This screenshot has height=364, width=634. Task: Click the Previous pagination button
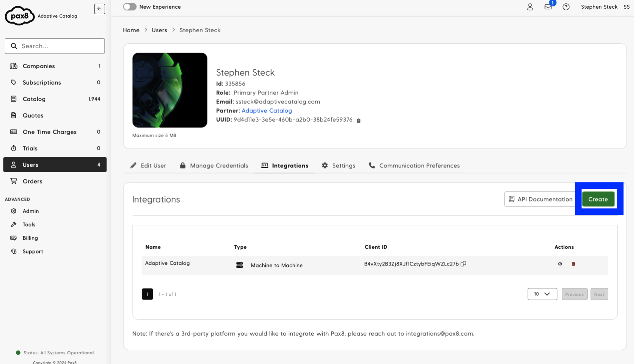coord(574,294)
